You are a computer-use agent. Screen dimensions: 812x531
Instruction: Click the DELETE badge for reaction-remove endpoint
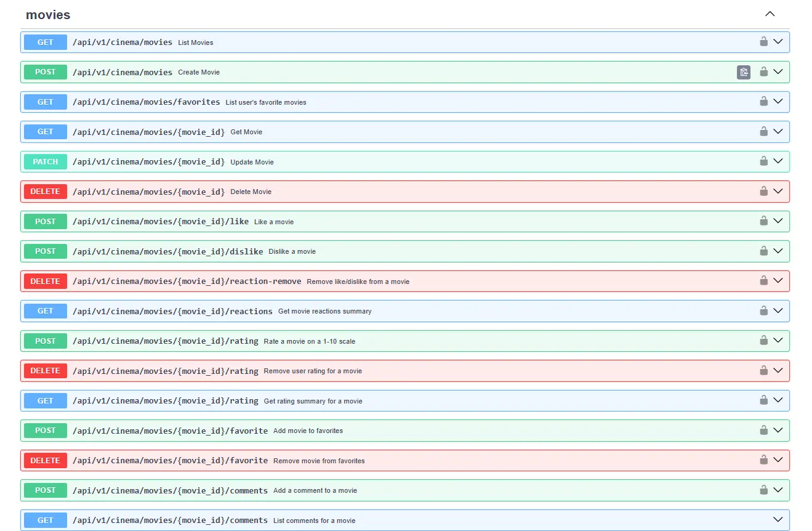pos(46,282)
